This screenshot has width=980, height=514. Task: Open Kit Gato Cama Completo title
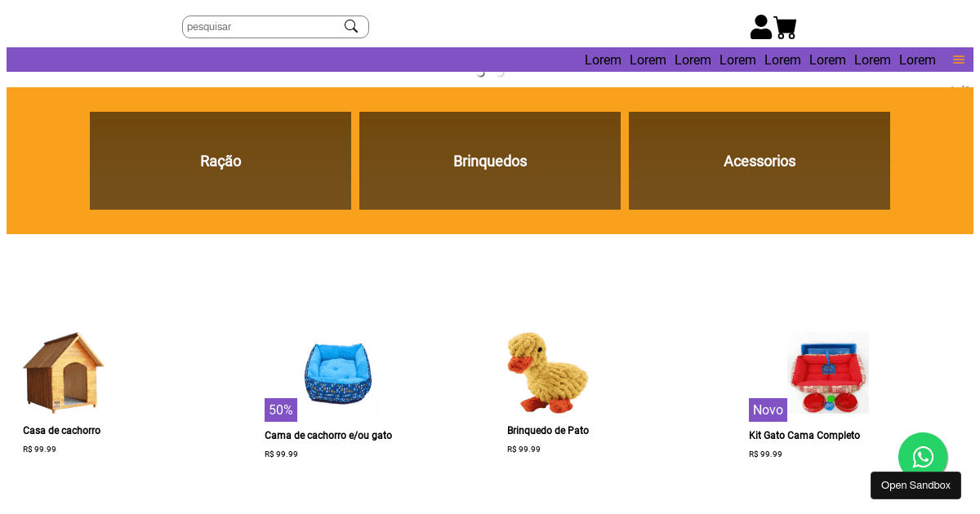pyautogui.click(x=804, y=436)
